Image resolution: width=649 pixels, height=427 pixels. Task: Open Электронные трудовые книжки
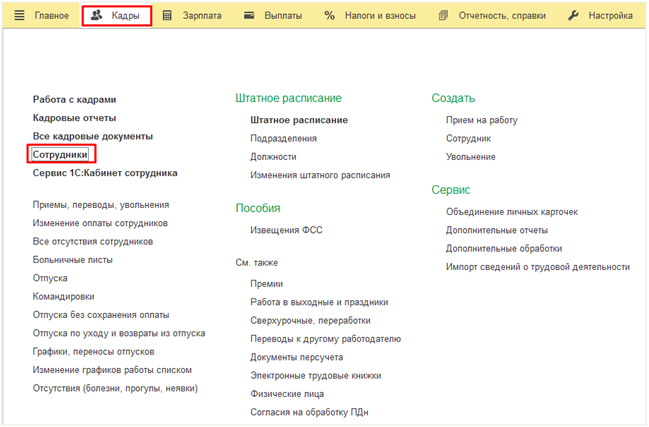click(x=310, y=375)
